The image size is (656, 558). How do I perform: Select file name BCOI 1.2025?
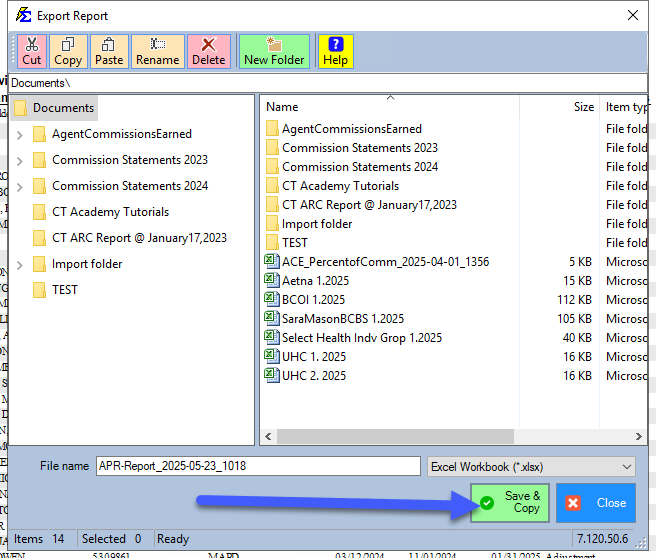point(313,300)
